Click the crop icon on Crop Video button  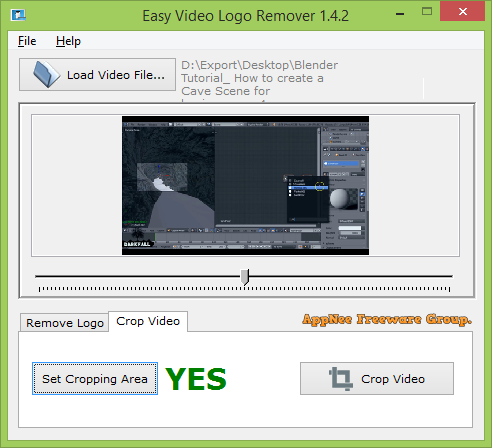point(341,379)
